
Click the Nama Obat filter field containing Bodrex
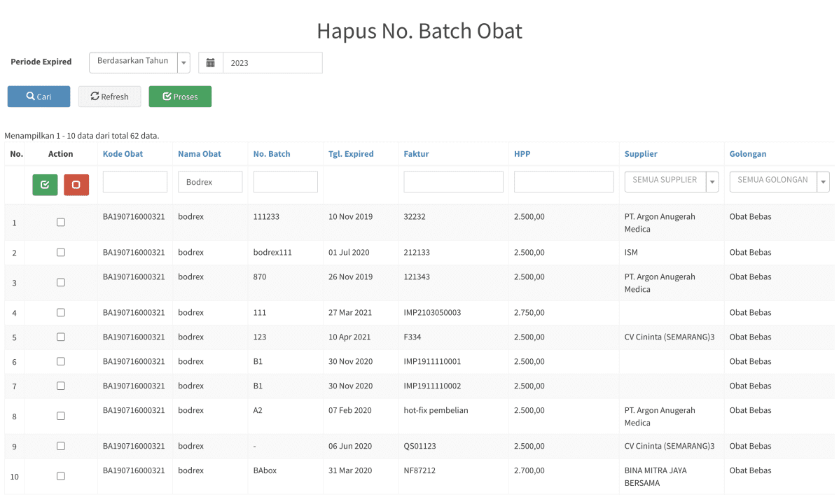click(x=210, y=182)
